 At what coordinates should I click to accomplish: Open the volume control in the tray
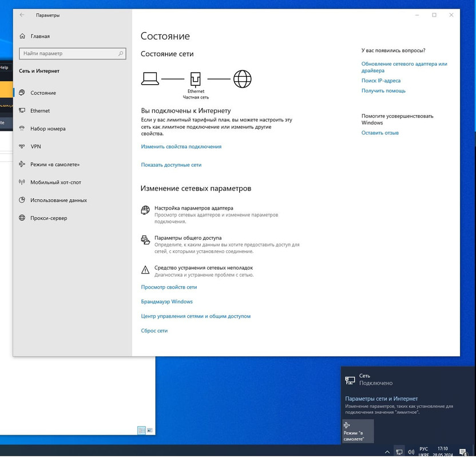click(411, 452)
